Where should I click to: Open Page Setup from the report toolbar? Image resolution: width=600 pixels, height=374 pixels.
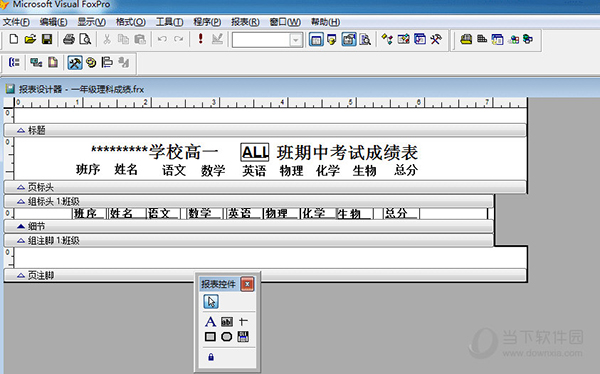(x=53, y=62)
